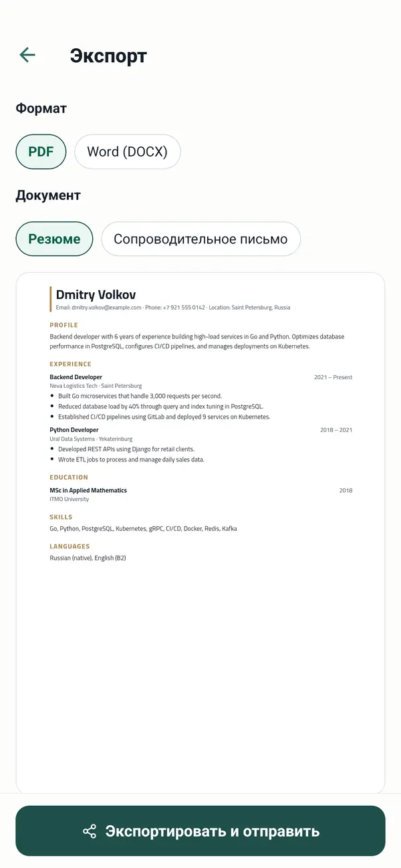The width and height of the screenshot is (401, 868).
Task: Click the Экспорт page title
Action: [108, 56]
